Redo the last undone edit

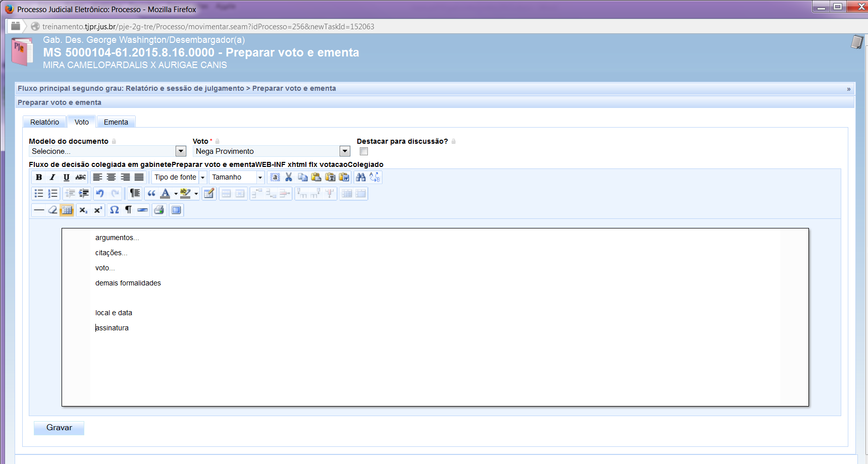coord(115,194)
